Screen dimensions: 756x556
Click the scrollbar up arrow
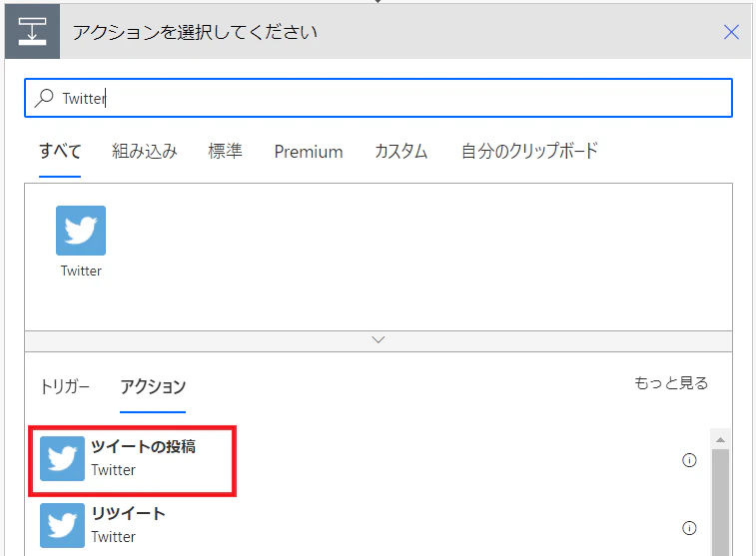pyautogui.click(x=720, y=439)
